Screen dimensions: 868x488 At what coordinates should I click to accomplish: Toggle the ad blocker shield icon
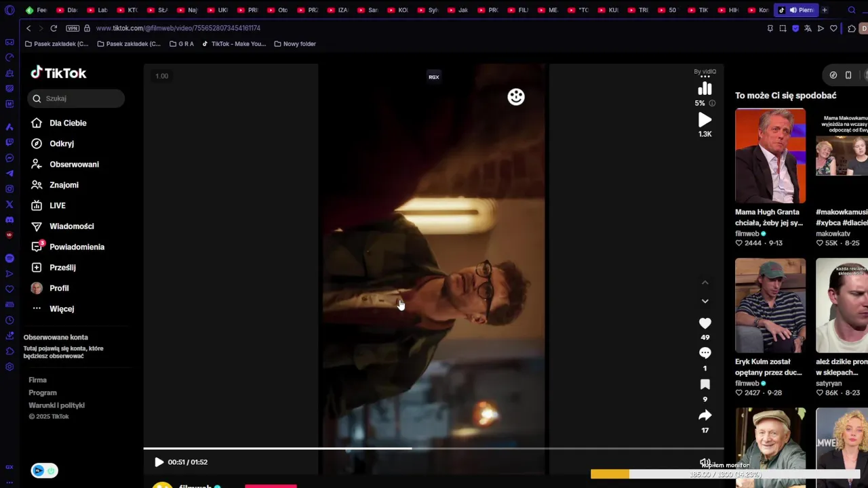pyautogui.click(x=795, y=28)
